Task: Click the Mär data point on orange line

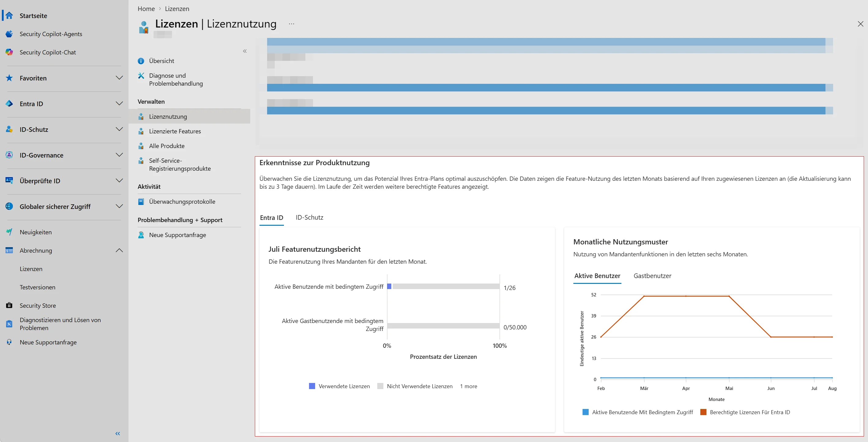Action: coord(644,296)
